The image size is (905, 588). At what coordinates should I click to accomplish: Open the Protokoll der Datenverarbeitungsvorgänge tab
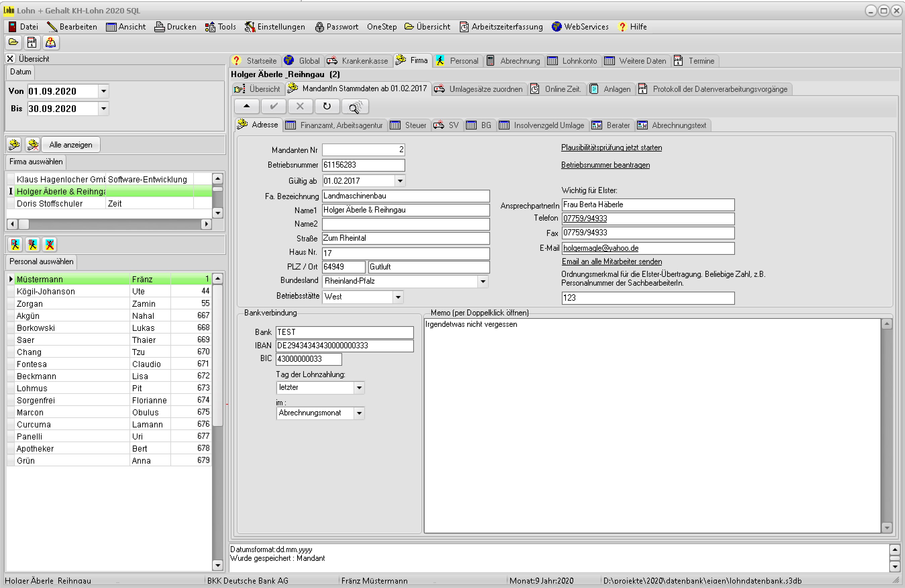pyautogui.click(x=713, y=89)
